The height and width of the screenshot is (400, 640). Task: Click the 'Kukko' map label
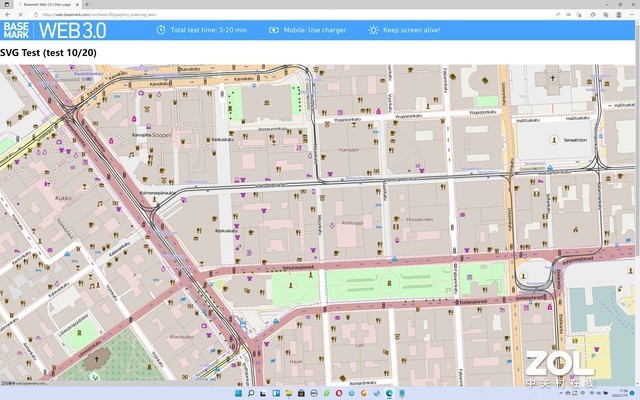tap(63, 198)
